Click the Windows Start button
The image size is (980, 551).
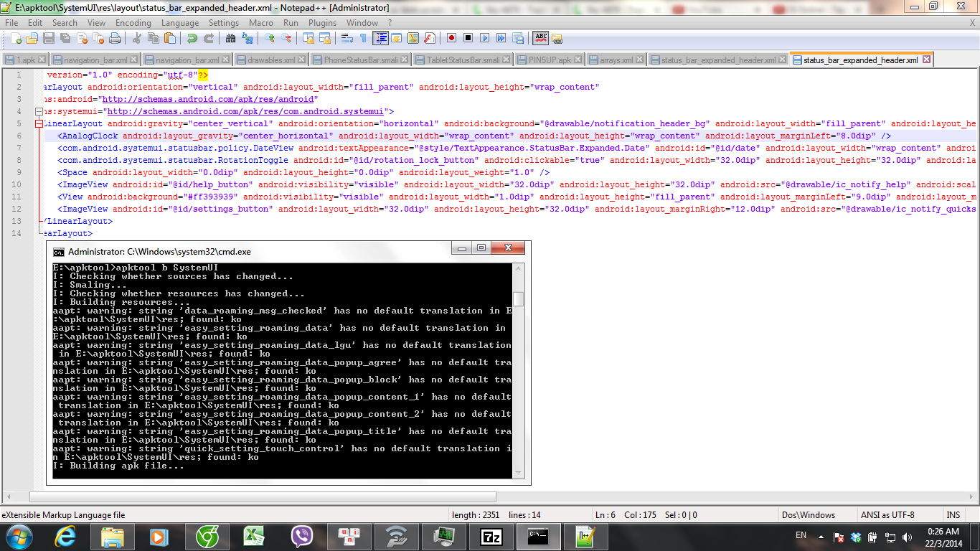19,537
